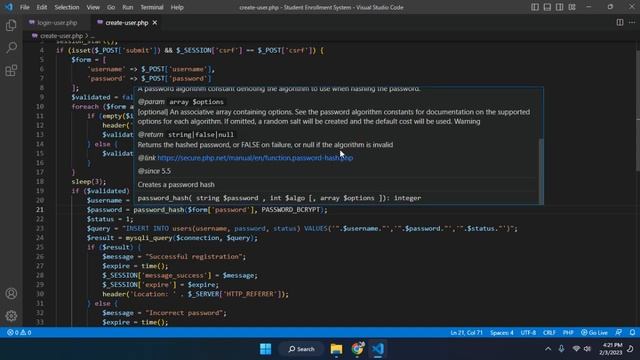Open the Go menu
Image resolution: width=640 pixels, height=360 pixels.
point(111,7)
